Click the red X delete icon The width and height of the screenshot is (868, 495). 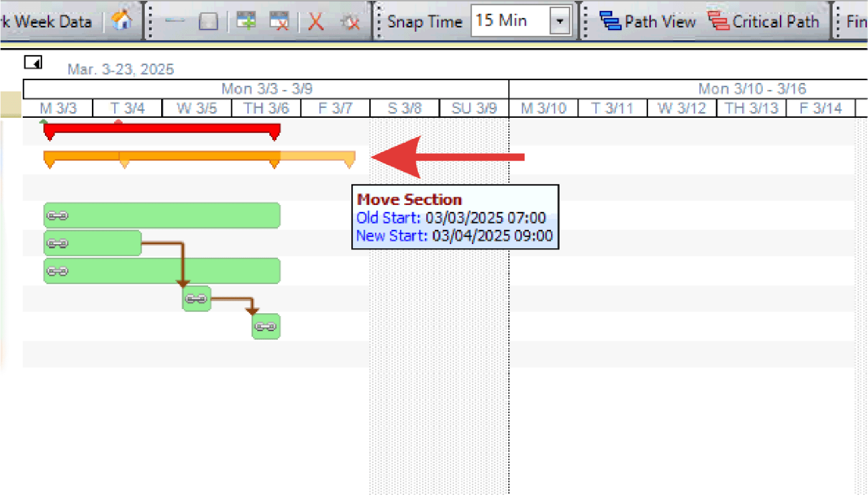click(315, 22)
